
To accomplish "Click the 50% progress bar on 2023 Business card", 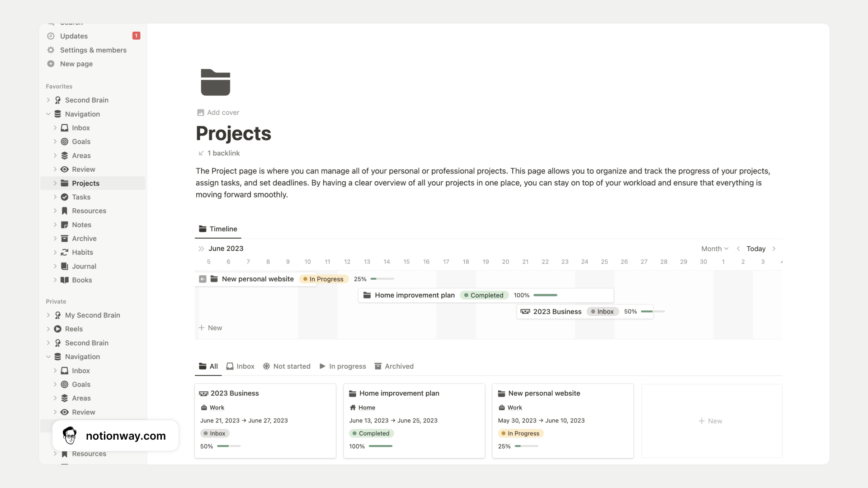I will tap(228, 446).
